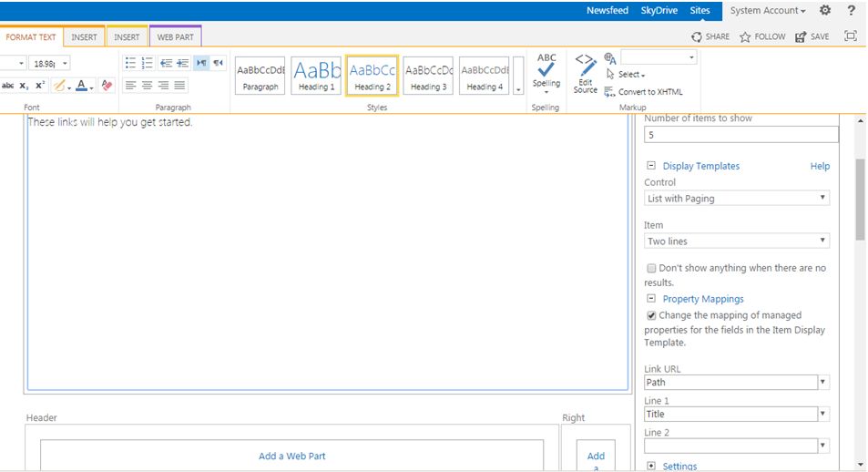The height and width of the screenshot is (472, 868).
Task: Apply the Heading 4 style
Action: click(x=485, y=76)
